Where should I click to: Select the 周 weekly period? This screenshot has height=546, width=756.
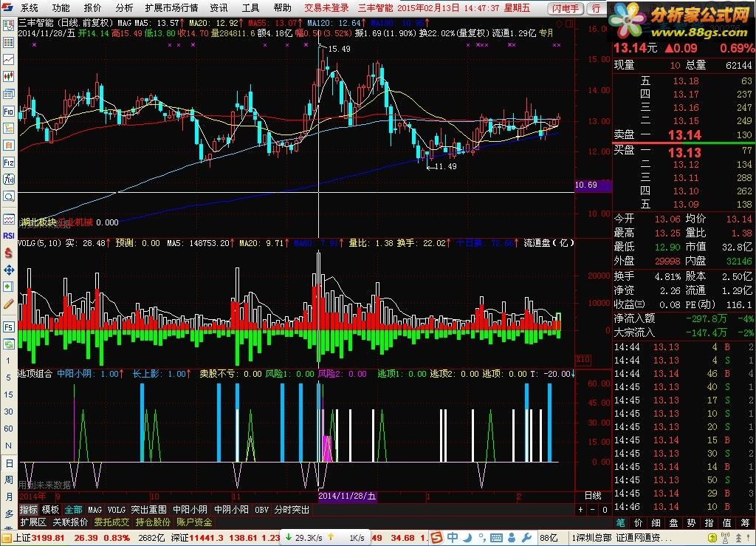pyautogui.click(x=9, y=480)
